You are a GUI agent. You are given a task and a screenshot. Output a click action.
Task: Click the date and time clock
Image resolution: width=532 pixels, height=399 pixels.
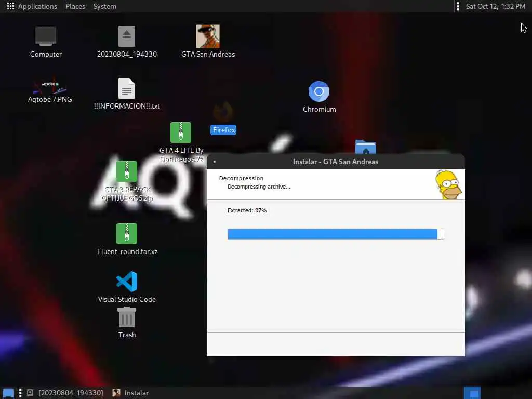point(495,6)
